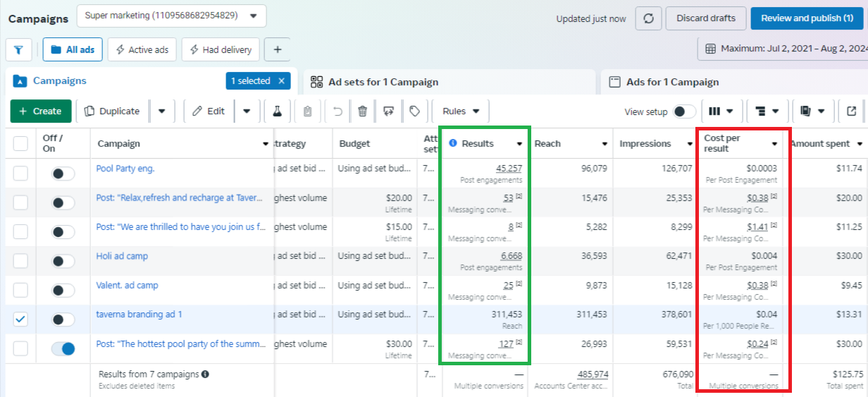Expand the Rules dropdown
Screen dimensions: 868x397
tap(461, 111)
